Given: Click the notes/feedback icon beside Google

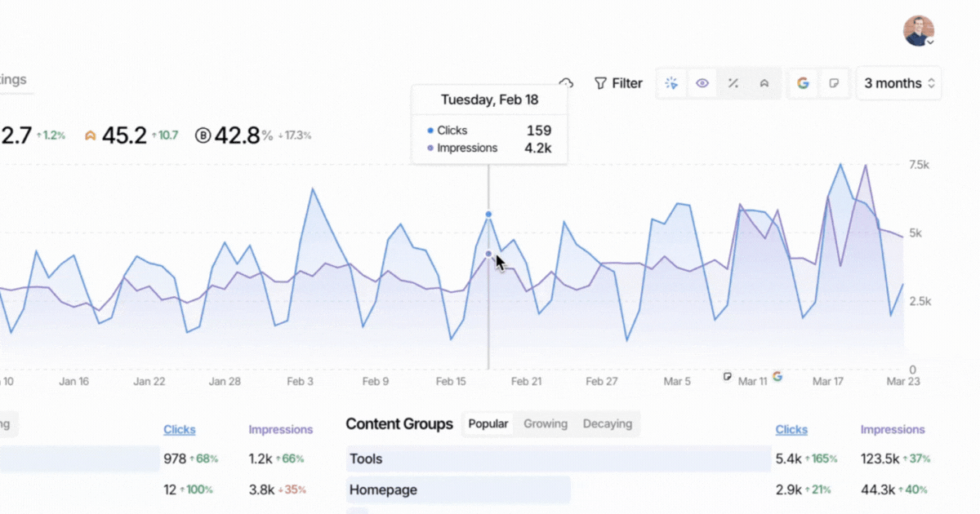Looking at the screenshot, I should (834, 82).
